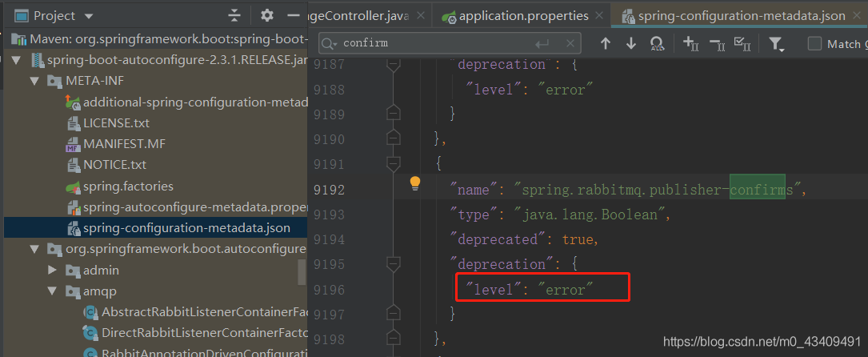This screenshot has width=868, height=357.
Task: Add selection for next occurrence
Action: coord(691,44)
